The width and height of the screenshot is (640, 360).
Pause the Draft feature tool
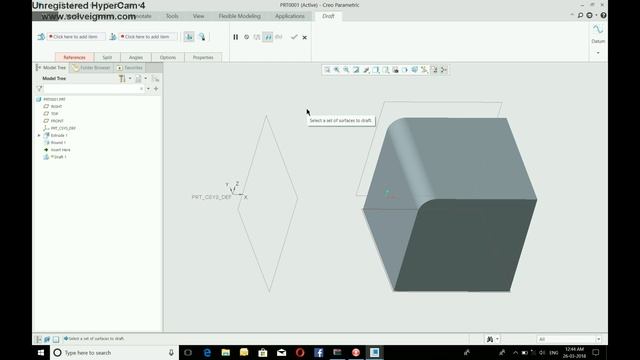click(x=236, y=37)
